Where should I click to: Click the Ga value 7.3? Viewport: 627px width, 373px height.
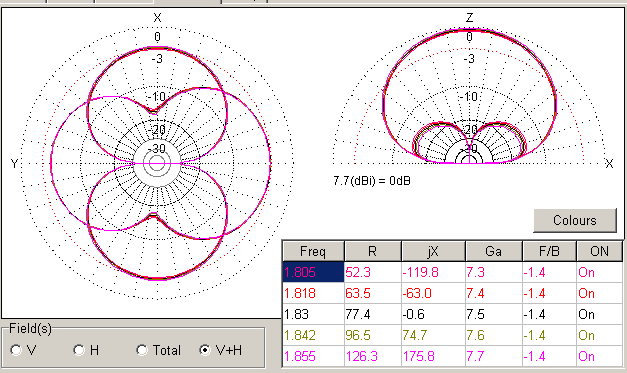pos(493,272)
